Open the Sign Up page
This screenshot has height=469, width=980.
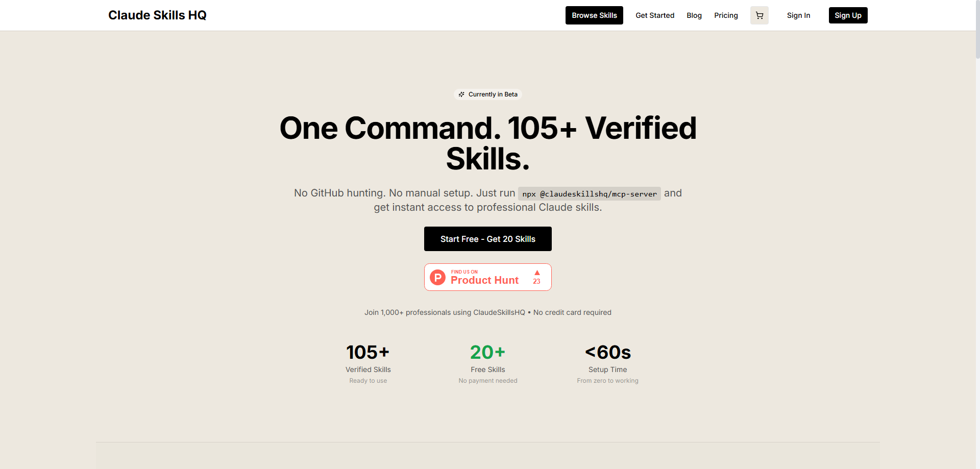848,15
